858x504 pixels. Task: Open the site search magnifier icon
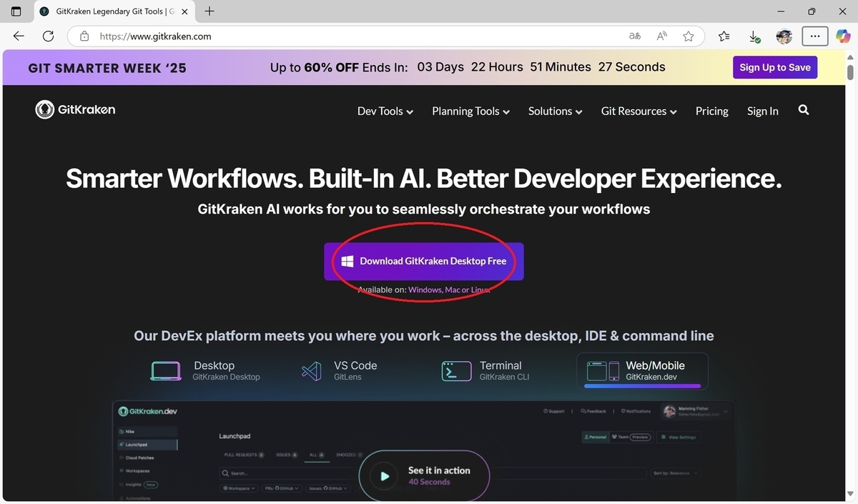804,110
